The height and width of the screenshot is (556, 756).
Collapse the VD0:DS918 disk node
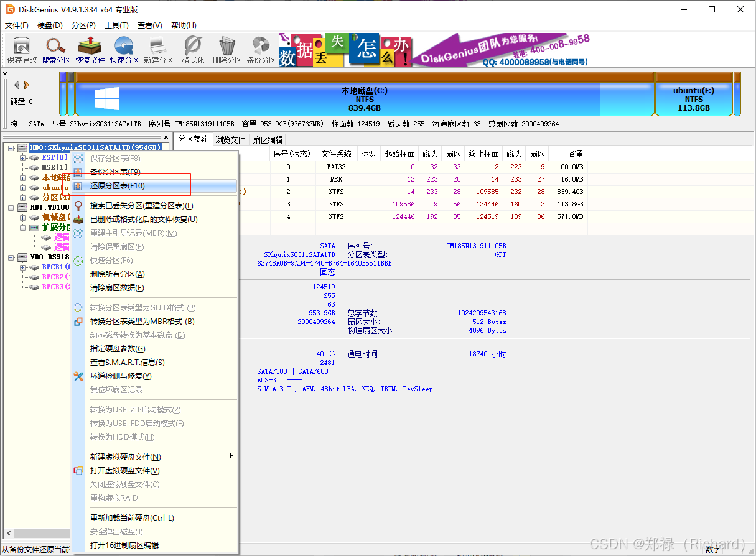coord(11,257)
